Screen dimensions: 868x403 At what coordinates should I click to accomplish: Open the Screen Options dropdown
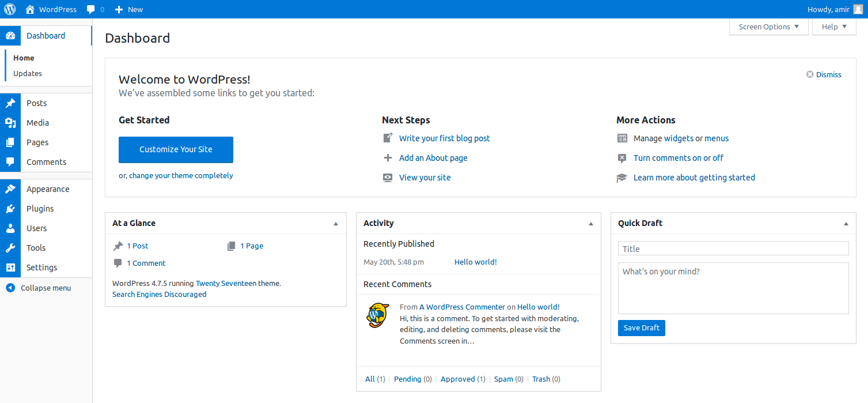coord(769,27)
